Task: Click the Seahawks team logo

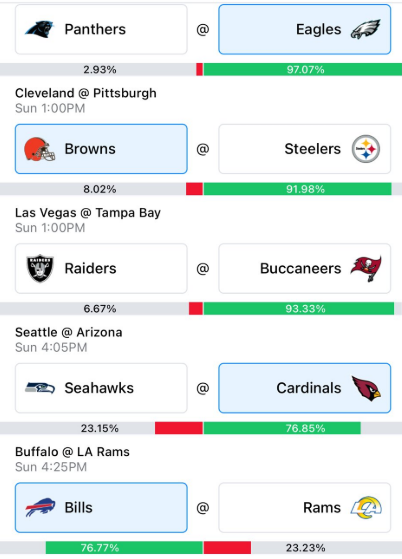Action: pyautogui.click(x=40, y=388)
